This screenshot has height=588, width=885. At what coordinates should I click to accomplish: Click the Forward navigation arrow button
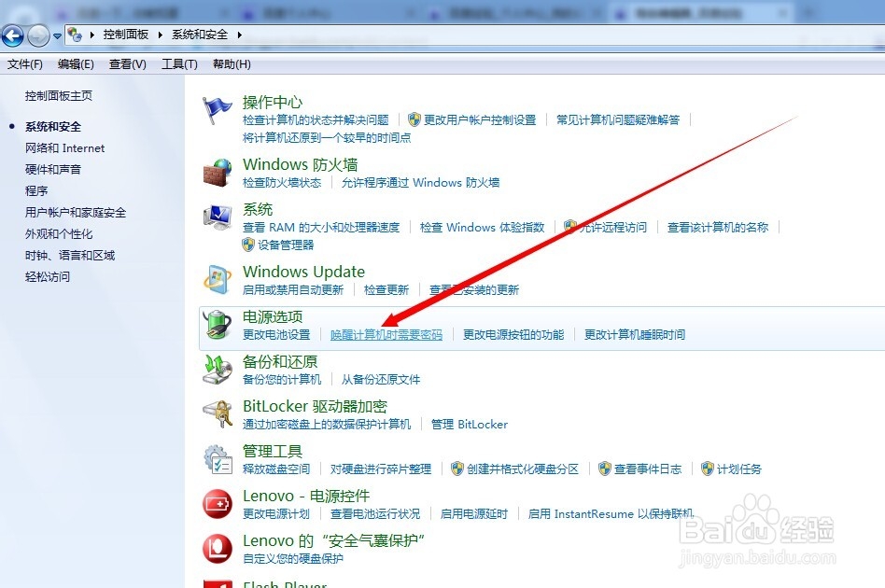38,36
